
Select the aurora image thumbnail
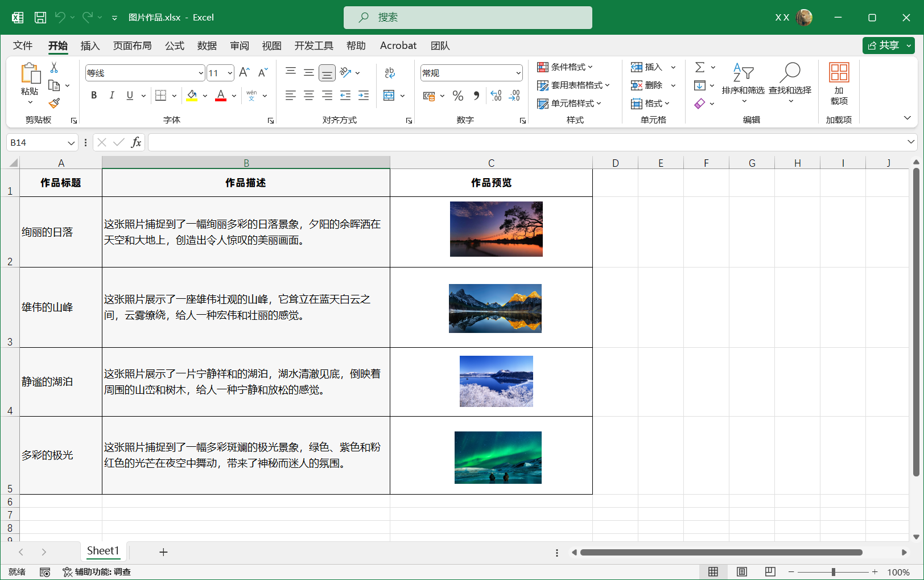point(498,457)
